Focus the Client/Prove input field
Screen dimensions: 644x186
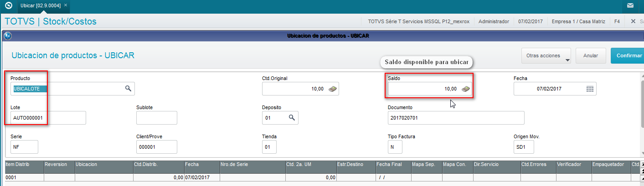tap(156, 147)
